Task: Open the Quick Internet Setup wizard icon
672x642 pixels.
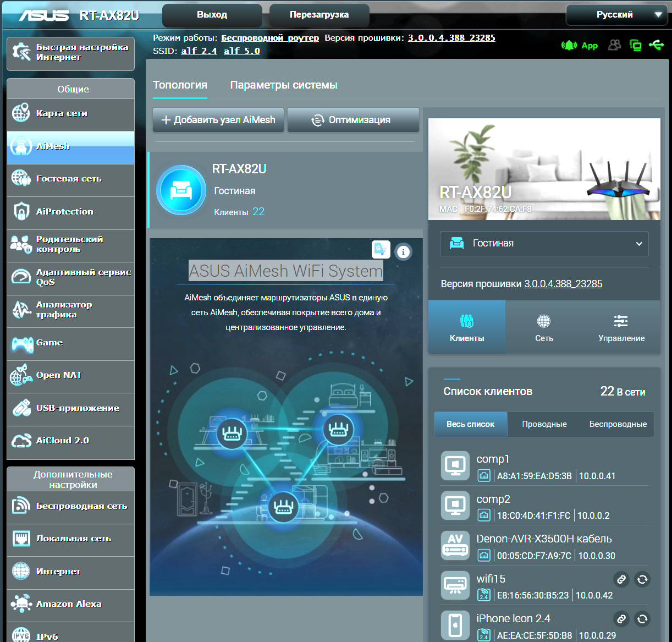Action: pyautogui.click(x=21, y=52)
